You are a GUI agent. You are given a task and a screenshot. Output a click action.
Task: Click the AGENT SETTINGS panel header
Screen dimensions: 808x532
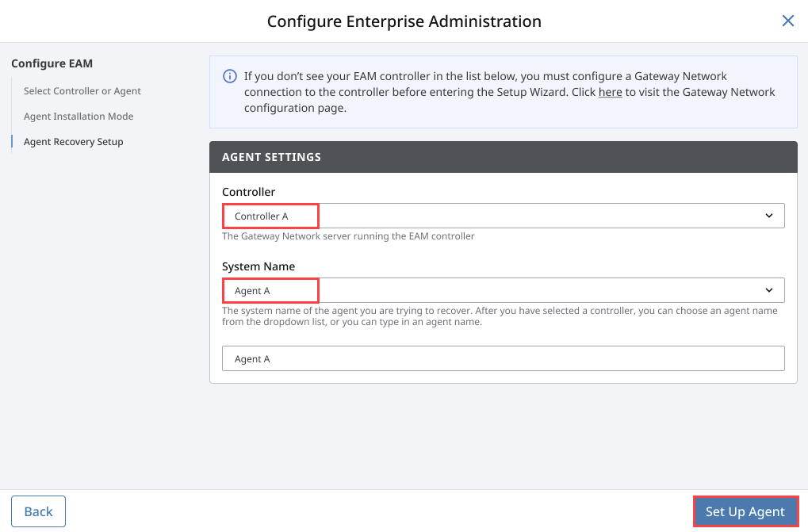(x=503, y=157)
